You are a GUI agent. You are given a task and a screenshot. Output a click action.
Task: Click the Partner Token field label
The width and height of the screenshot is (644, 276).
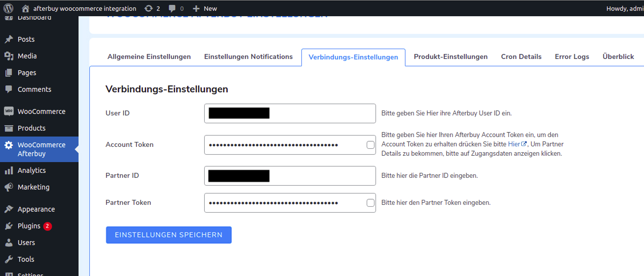(128, 203)
